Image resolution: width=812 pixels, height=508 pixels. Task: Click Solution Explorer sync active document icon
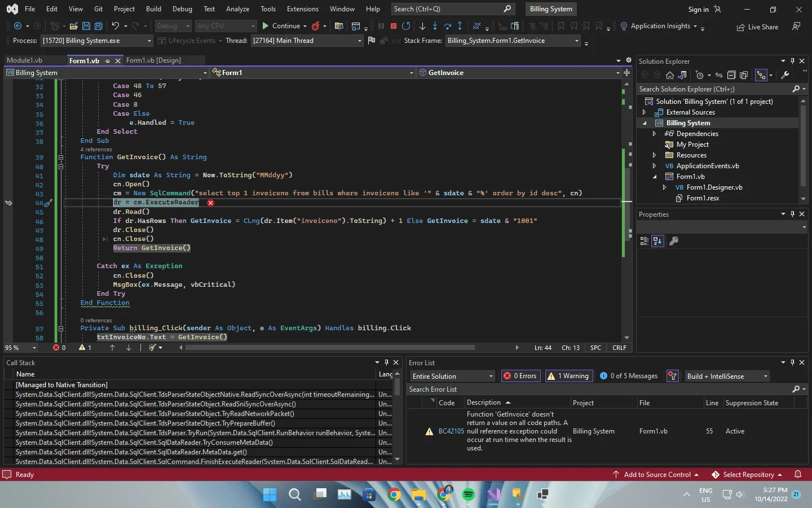tap(719, 75)
